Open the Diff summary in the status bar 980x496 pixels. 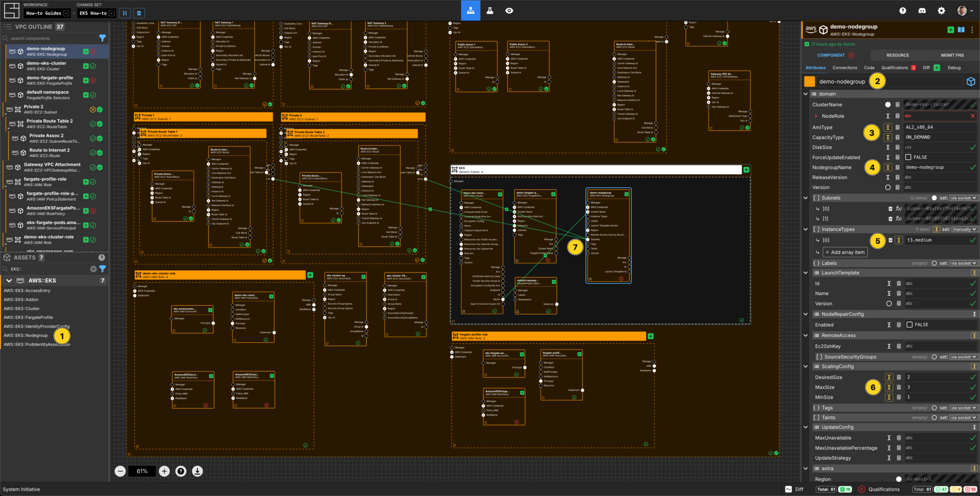pyautogui.click(x=795, y=489)
